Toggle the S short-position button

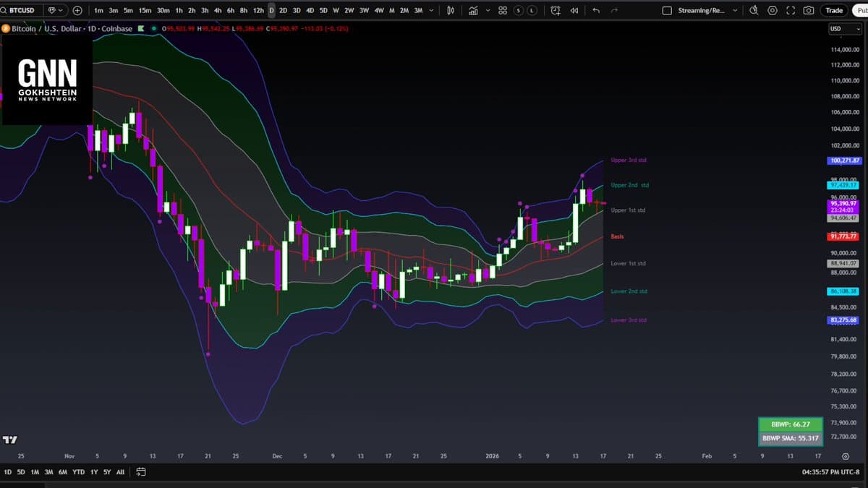point(519,11)
